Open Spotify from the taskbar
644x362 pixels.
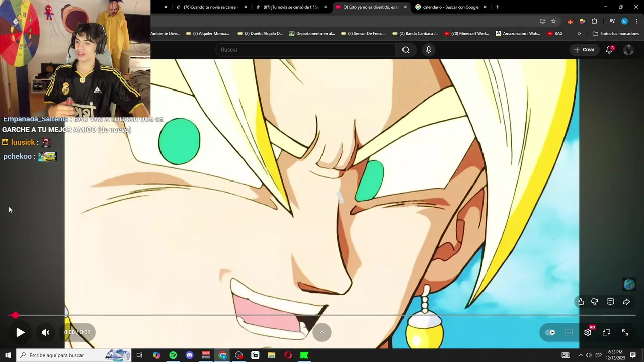coord(173,355)
